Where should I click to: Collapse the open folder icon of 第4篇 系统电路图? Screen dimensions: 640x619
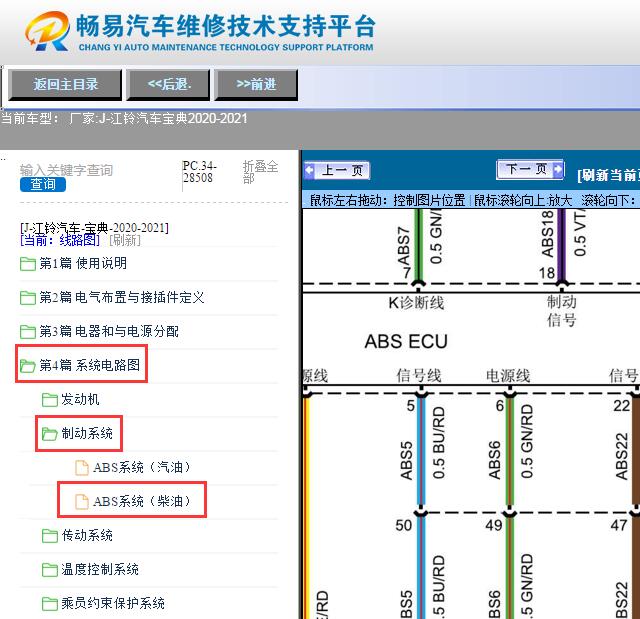28,365
